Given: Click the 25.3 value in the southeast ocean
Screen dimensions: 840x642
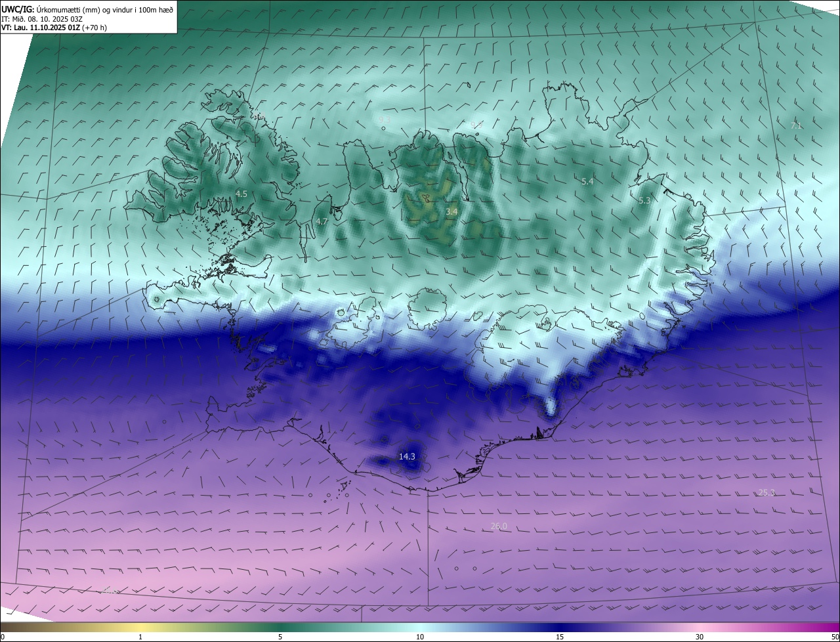Looking at the screenshot, I should [766, 492].
